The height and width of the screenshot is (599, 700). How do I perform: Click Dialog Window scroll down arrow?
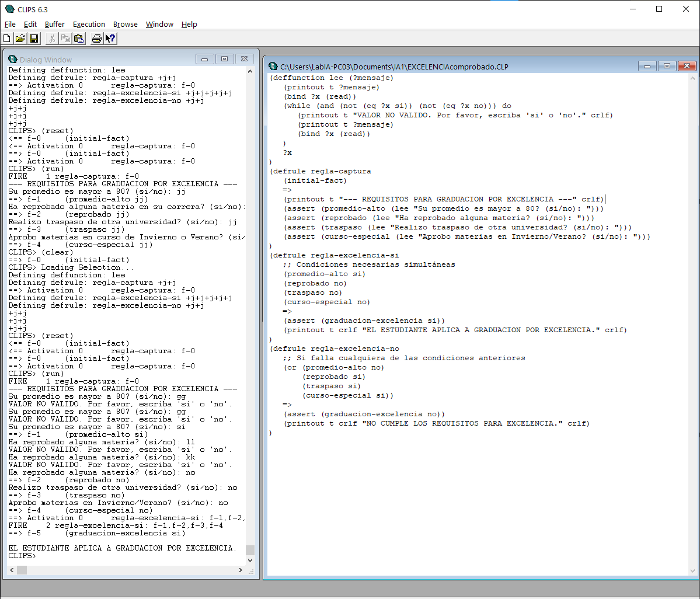pyautogui.click(x=250, y=560)
